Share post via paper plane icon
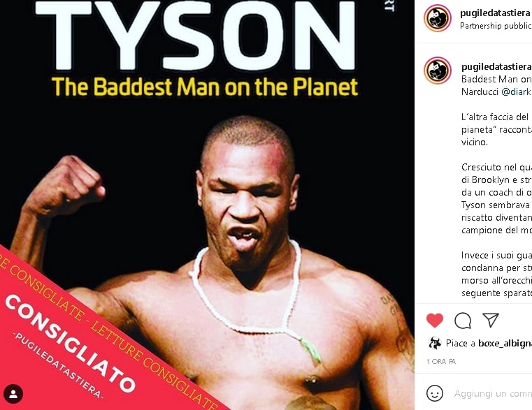This screenshot has width=532, height=410. tap(491, 320)
